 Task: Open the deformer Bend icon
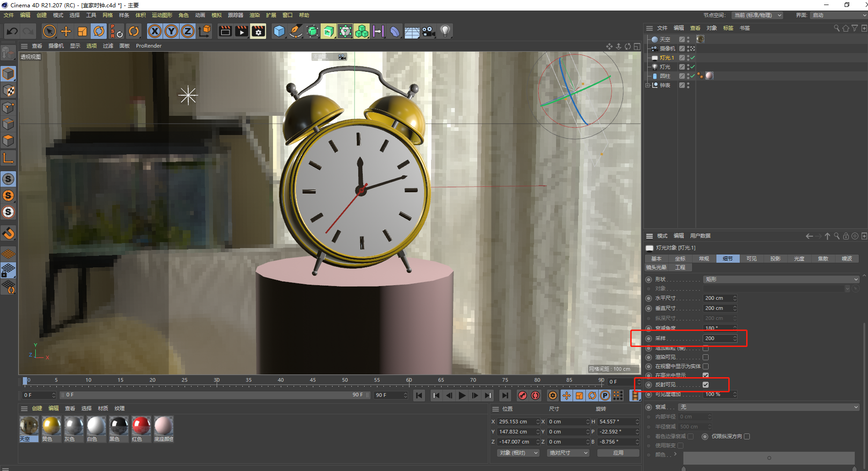[x=395, y=31]
